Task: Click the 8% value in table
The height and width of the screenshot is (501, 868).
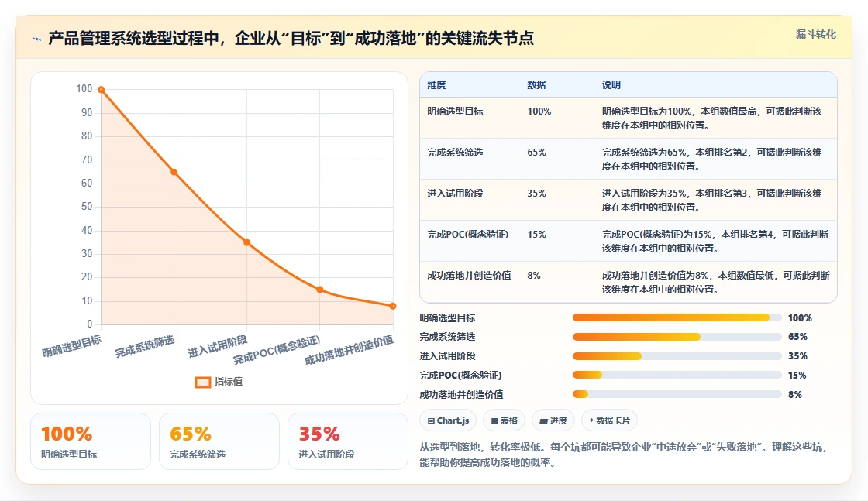Action: click(x=534, y=276)
